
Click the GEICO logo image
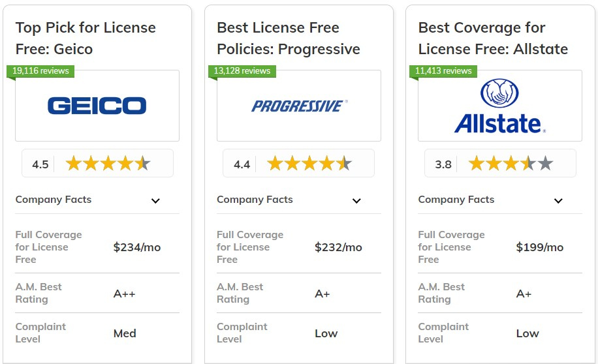[x=97, y=106]
